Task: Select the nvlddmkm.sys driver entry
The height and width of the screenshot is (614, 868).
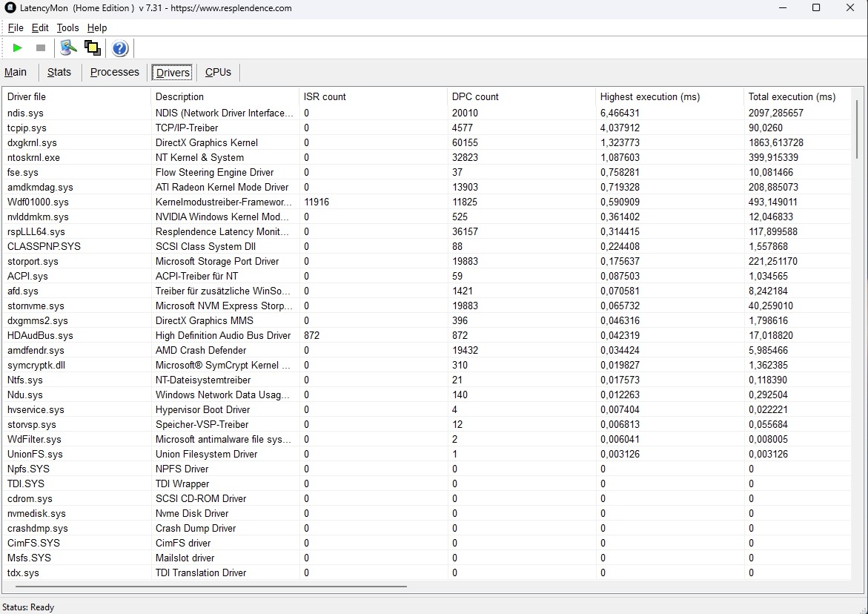Action: click(38, 217)
